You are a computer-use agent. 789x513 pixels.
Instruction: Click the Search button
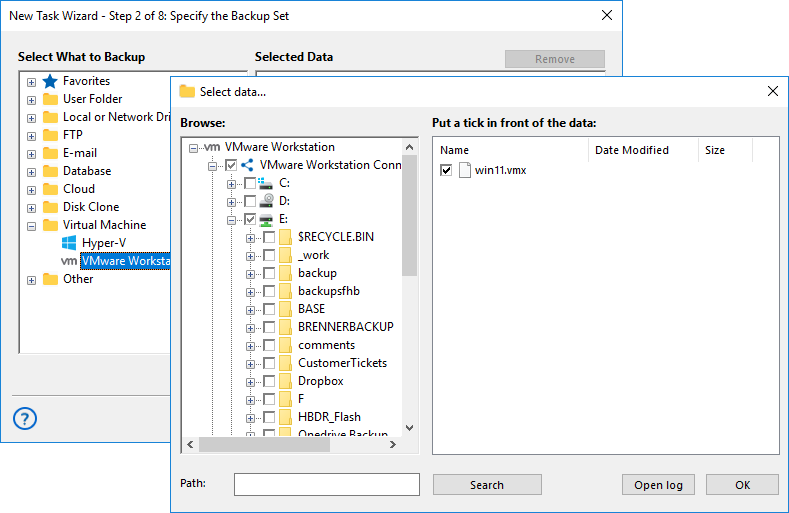click(487, 485)
